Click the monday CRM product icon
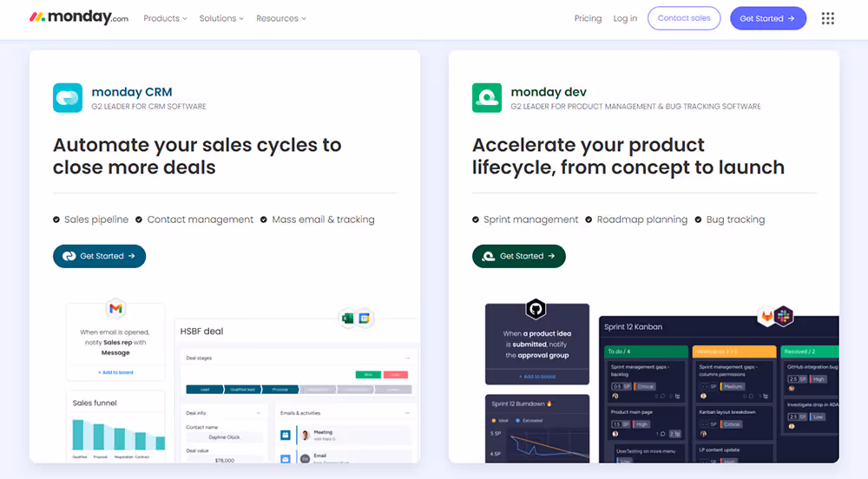The width and height of the screenshot is (868, 479). tap(68, 98)
